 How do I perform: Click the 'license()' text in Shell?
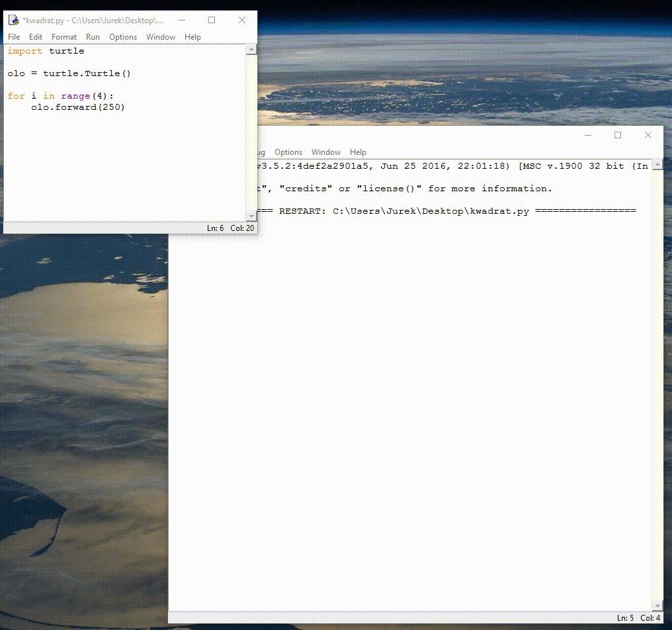389,189
